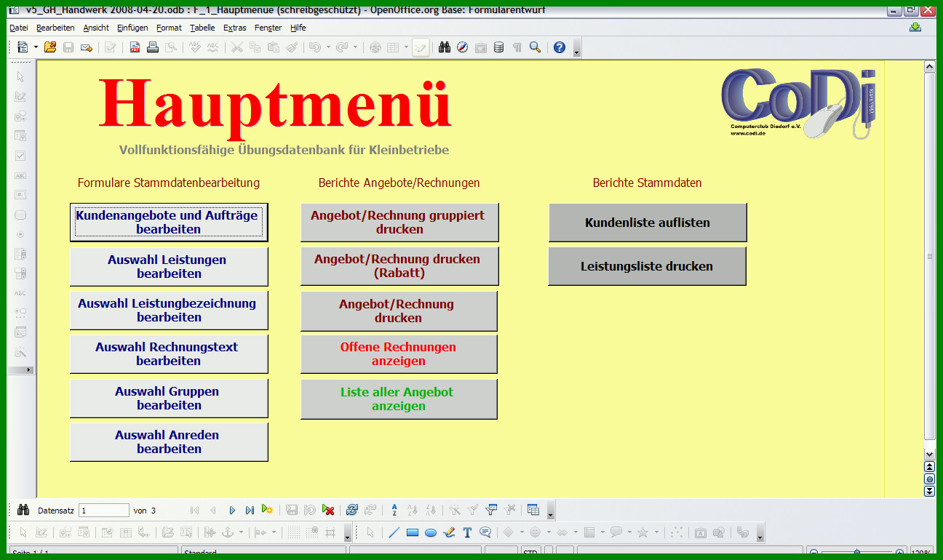Screen dimensions: 943x560
Task: Find record binoculars in navigation bar
Action: click(23, 511)
